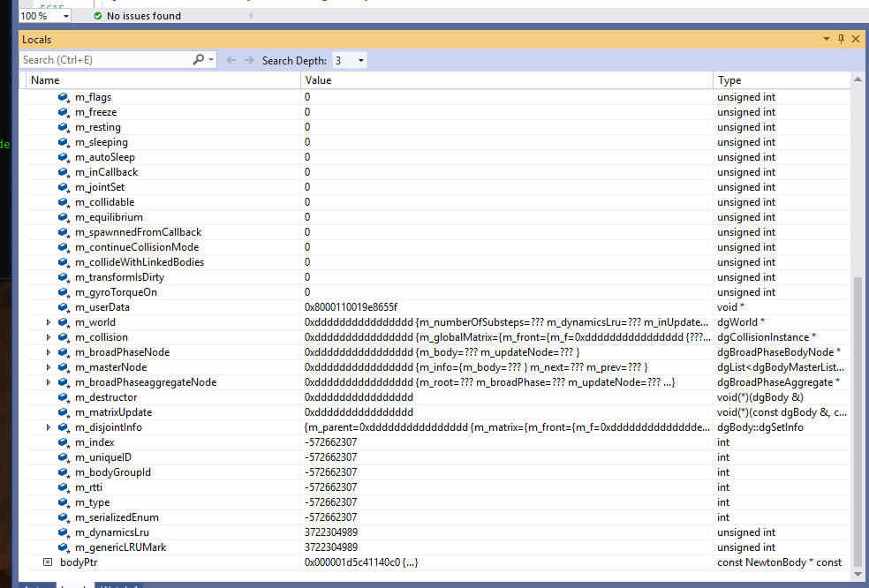Click into the Search (Ctrl+E) field
Screen dimensions: 869x588
[x=104, y=60]
